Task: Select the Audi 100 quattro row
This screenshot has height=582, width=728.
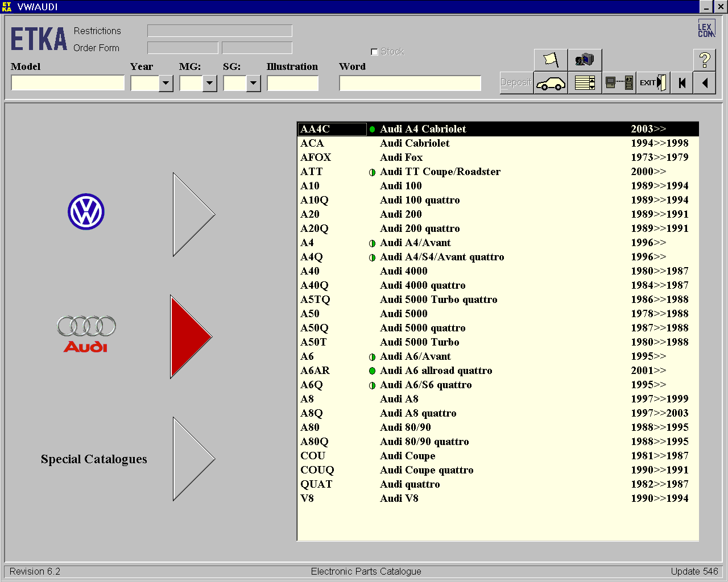Action: (498, 200)
